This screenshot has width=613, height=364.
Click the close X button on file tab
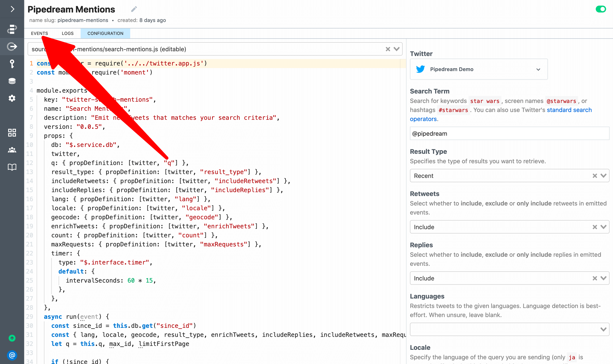tap(388, 49)
